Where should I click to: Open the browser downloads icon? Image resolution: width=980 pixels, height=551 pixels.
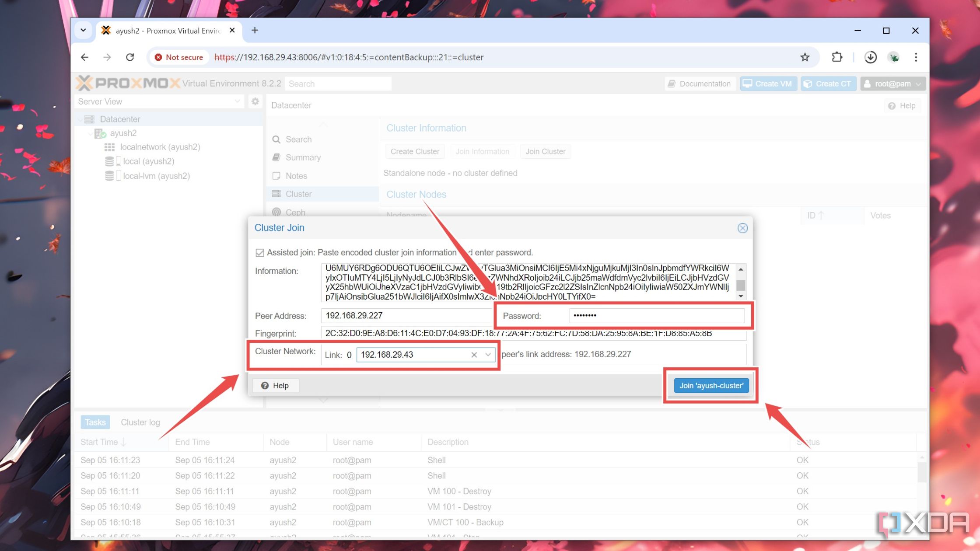click(871, 57)
